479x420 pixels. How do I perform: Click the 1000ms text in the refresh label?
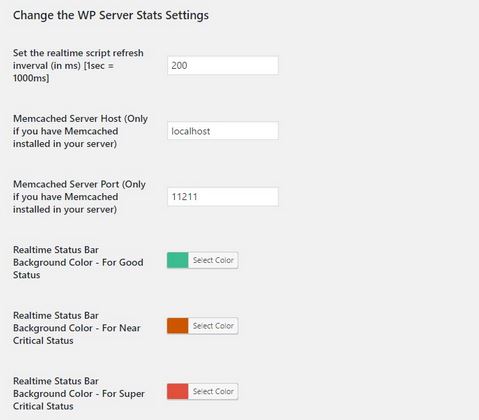pyautogui.click(x=29, y=78)
